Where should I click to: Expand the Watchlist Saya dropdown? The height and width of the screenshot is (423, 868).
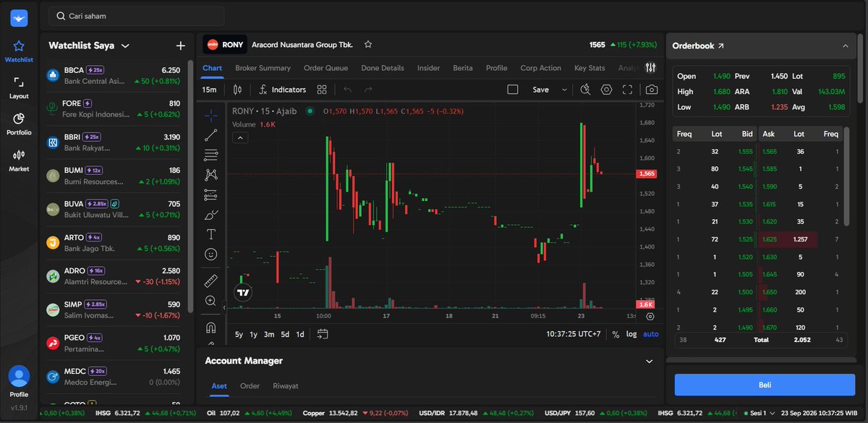tap(125, 46)
